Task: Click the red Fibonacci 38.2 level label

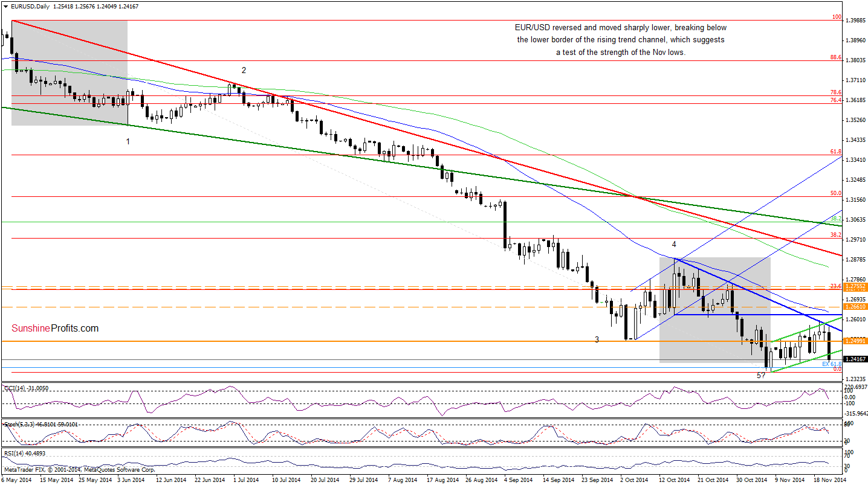Action: 837,235
